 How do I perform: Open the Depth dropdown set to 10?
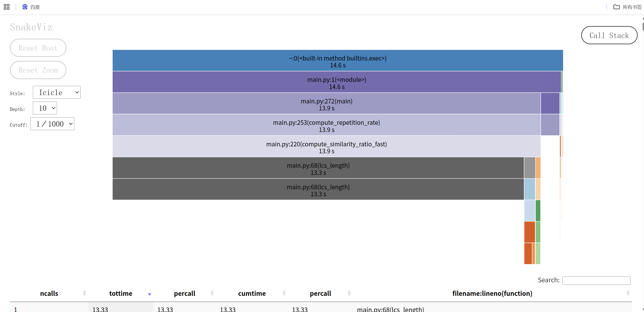[45, 108]
